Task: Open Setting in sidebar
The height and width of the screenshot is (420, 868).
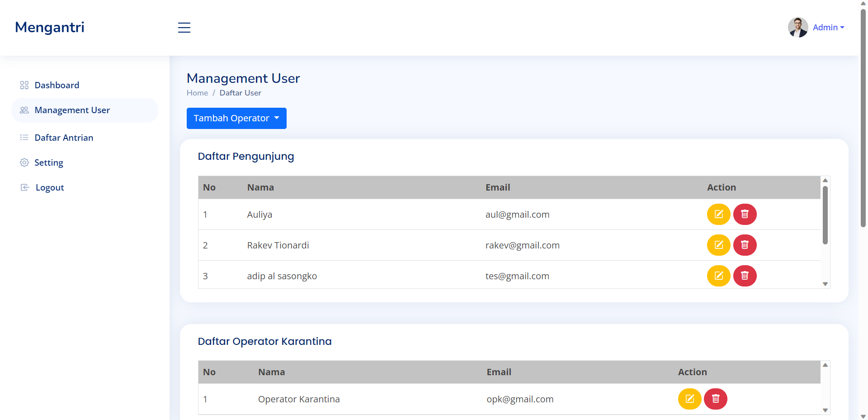Action: coord(85,162)
